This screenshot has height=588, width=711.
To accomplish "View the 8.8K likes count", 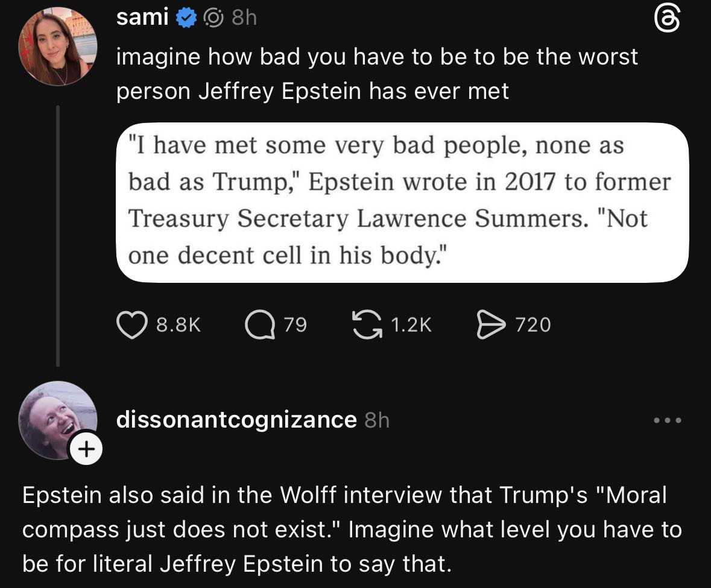I will (178, 326).
